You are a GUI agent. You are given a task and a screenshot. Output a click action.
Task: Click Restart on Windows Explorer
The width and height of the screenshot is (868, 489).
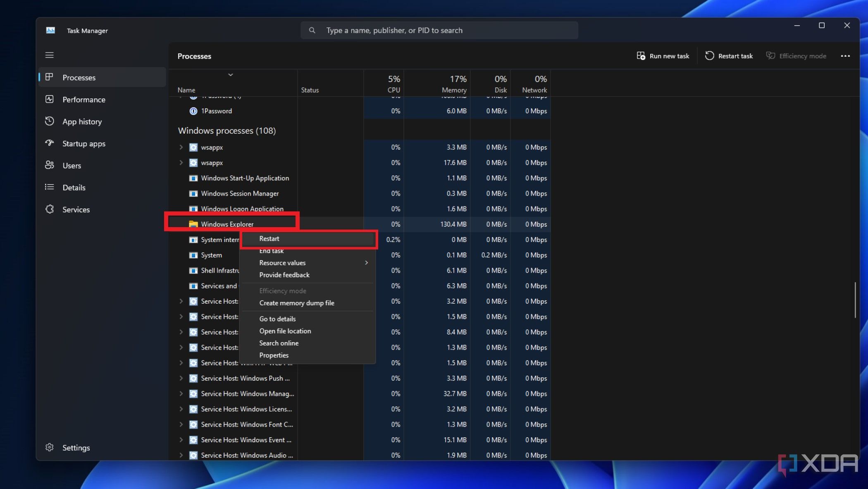[x=269, y=239]
